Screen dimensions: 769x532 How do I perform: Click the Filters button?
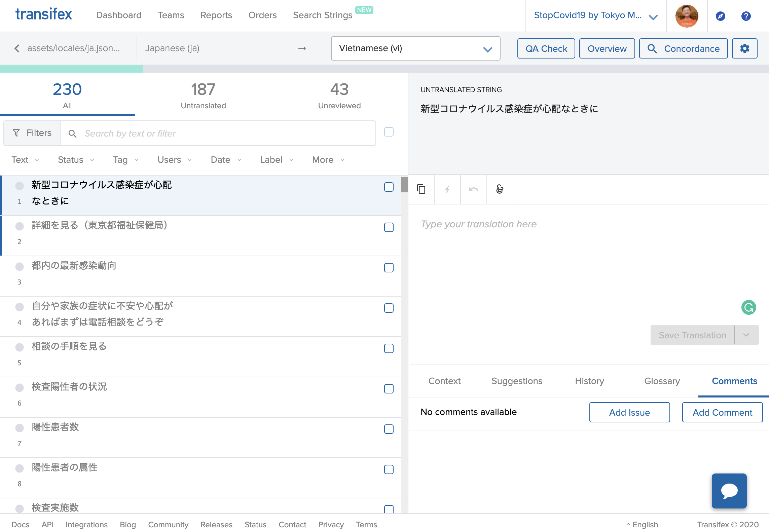32,133
